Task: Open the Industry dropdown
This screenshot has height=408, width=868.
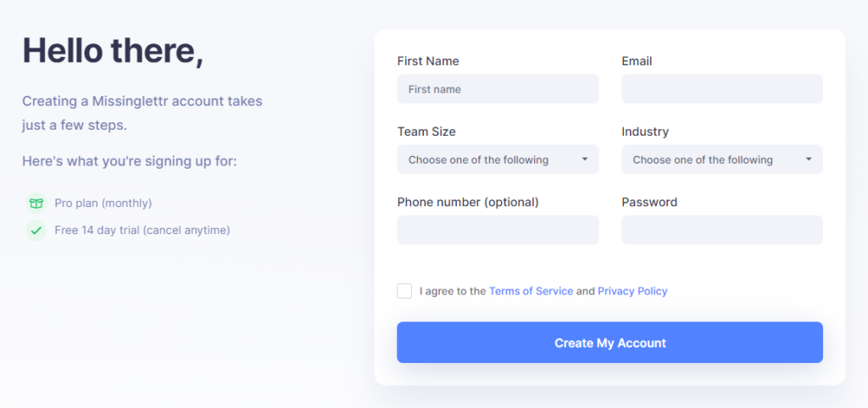Action: point(722,159)
